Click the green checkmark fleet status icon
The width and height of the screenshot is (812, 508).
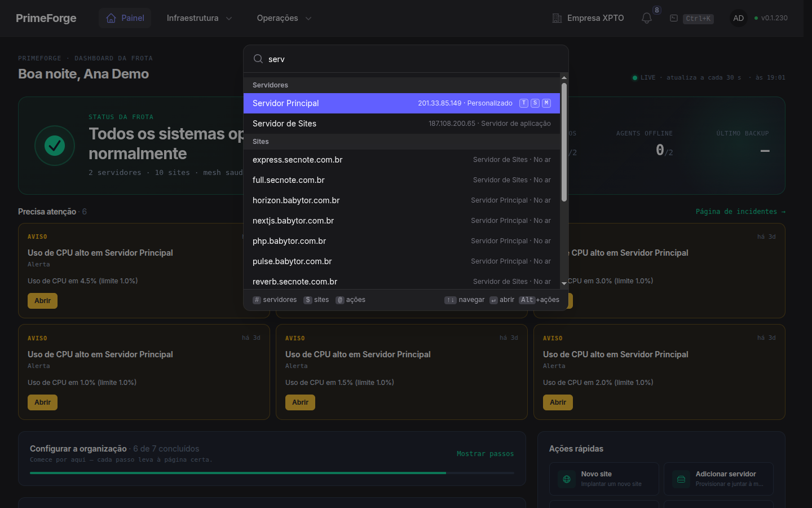coord(55,146)
